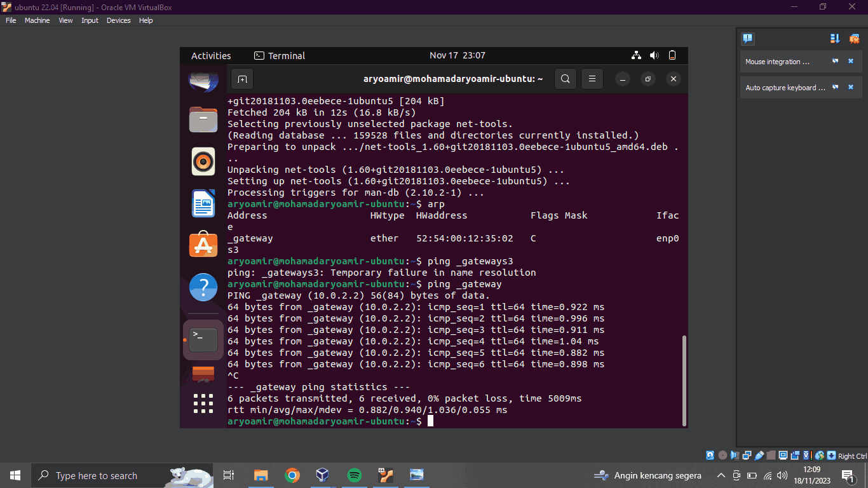
Task: Click the Ubuntu network status icon
Action: click(x=637, y=56)
